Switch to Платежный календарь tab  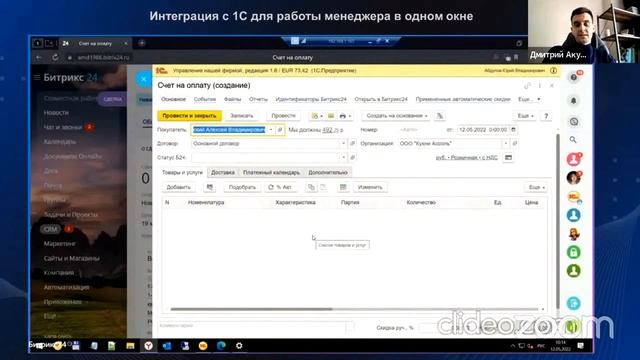pos(271,173)
